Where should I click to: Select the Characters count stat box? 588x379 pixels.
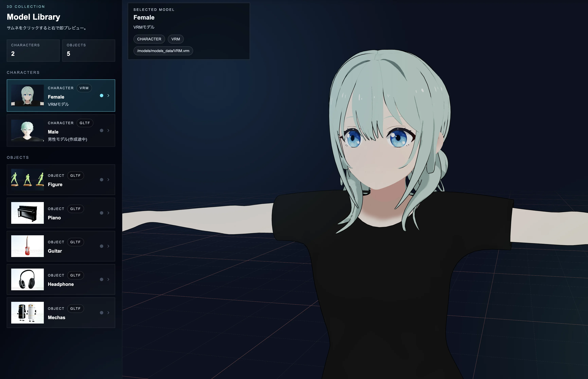click(33, 50)
